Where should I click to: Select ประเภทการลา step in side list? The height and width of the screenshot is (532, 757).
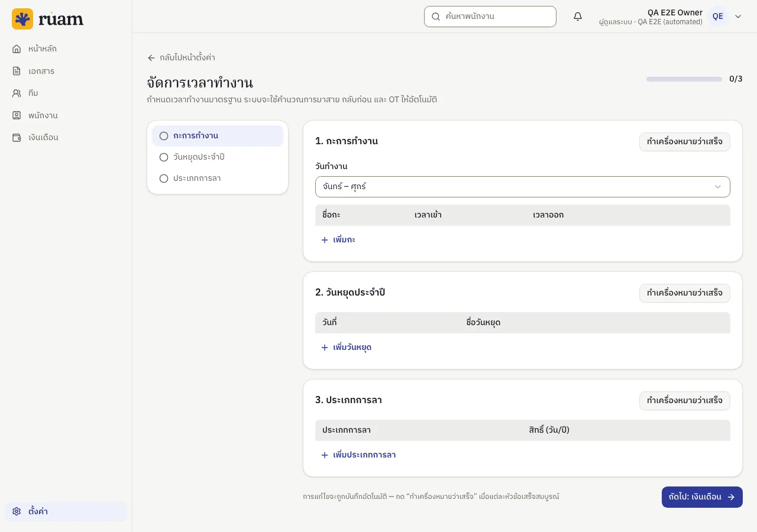click(218, 179)
